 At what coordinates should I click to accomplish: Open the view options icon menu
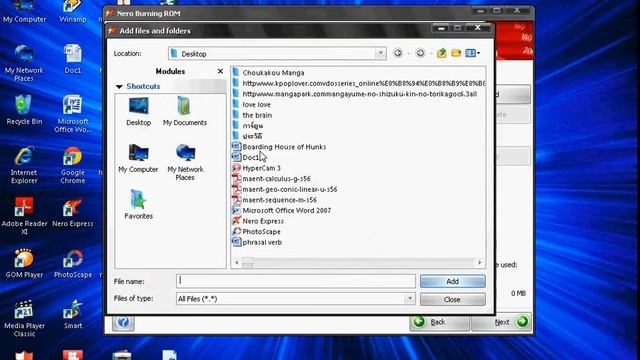(x=473, y=53)
